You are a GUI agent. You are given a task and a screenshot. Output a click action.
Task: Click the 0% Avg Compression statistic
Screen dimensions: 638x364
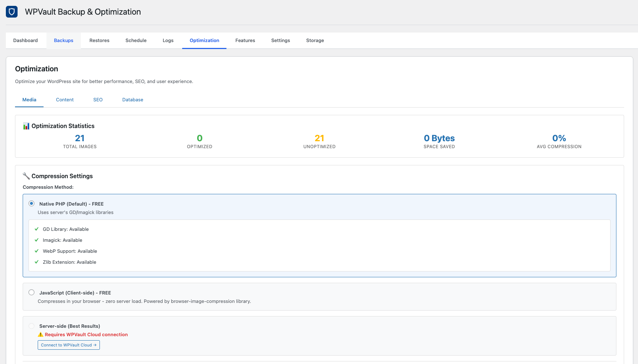(559, 142)
